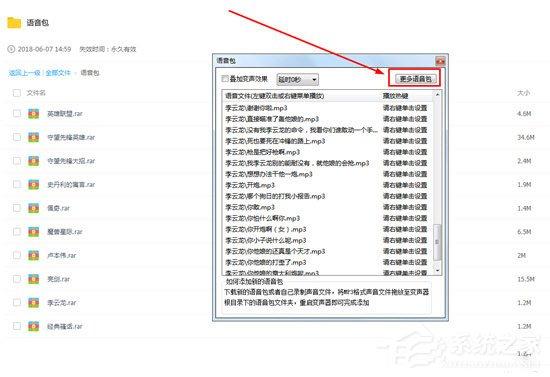The width and height of the screenshot is (550, 377).
Task: Click the archive icon of 英雄联盟.rar
Action: click(x=34, y=114)
